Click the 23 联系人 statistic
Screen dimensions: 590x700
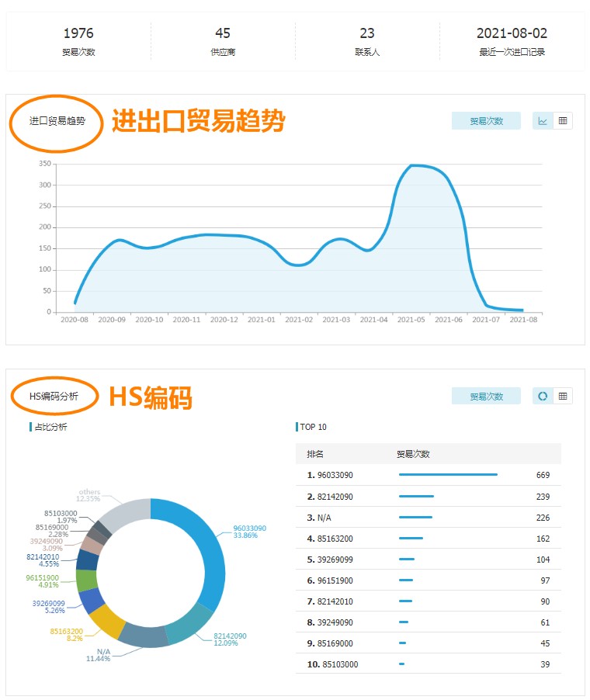click(367, 41)
